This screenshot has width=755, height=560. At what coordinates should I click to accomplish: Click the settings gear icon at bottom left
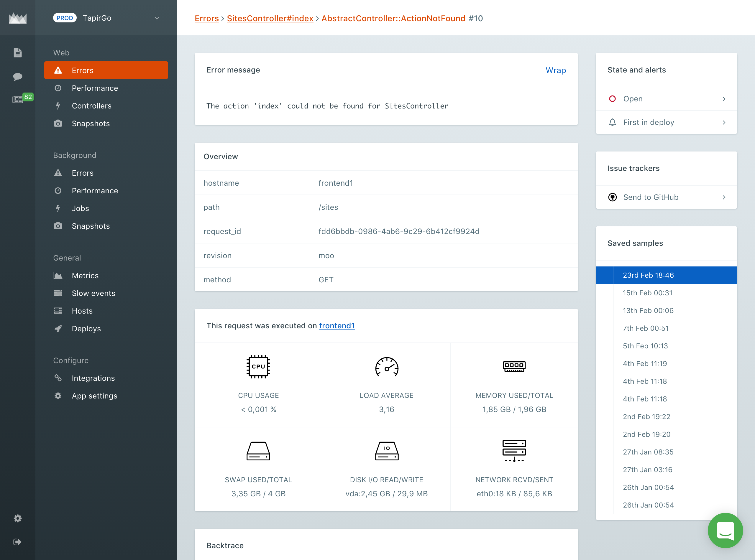click(x=18, y=518)
